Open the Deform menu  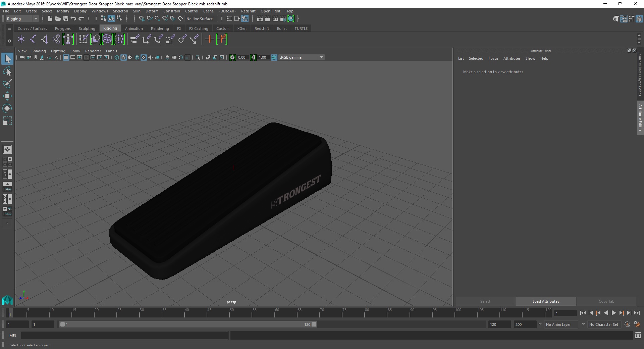click(x=152, y=11)
